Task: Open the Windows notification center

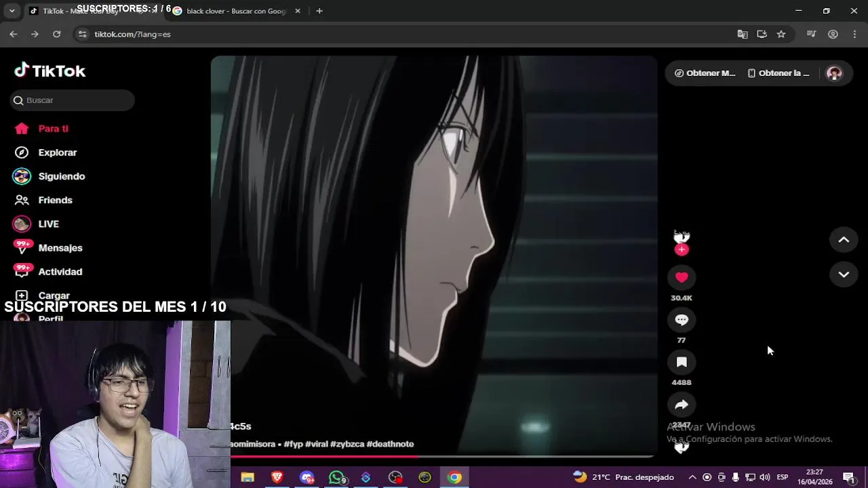Action: [848, 478]
